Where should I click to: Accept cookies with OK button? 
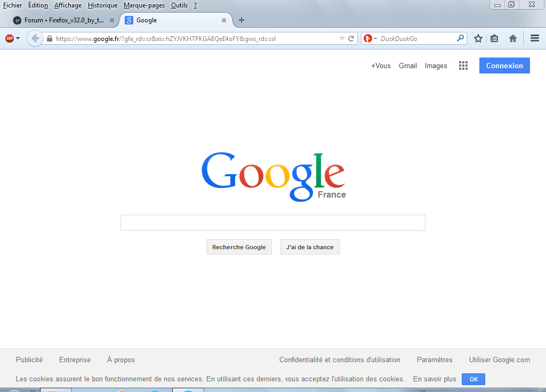[x=473, y=379]
